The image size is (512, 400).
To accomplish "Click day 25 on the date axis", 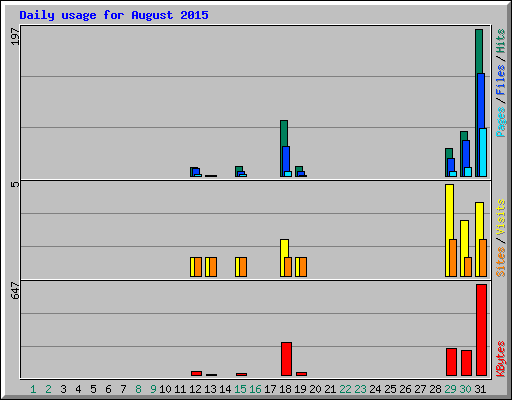I will pyautogui.click(x=390, y=389).
